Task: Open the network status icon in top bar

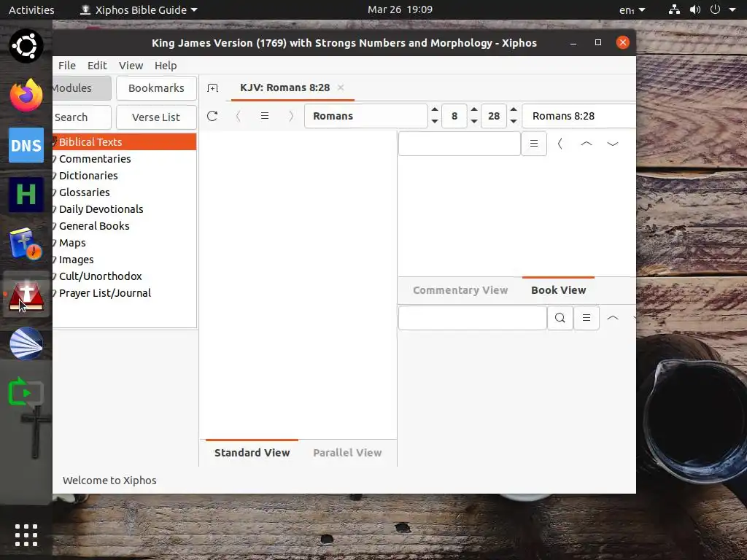Action: (674, 9)
